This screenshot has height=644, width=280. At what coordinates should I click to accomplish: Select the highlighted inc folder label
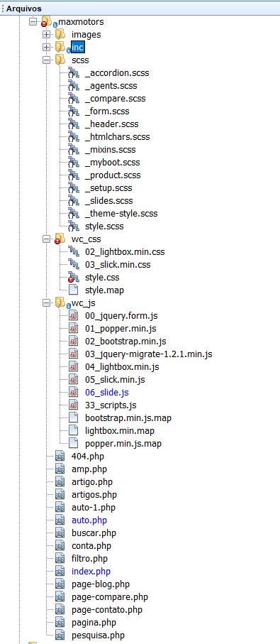point(77,48)
